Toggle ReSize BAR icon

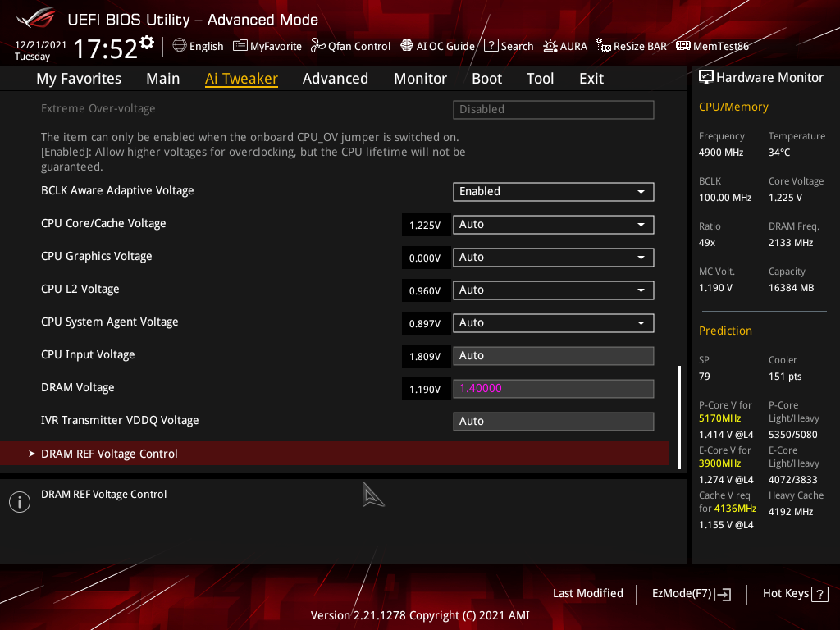604,46
